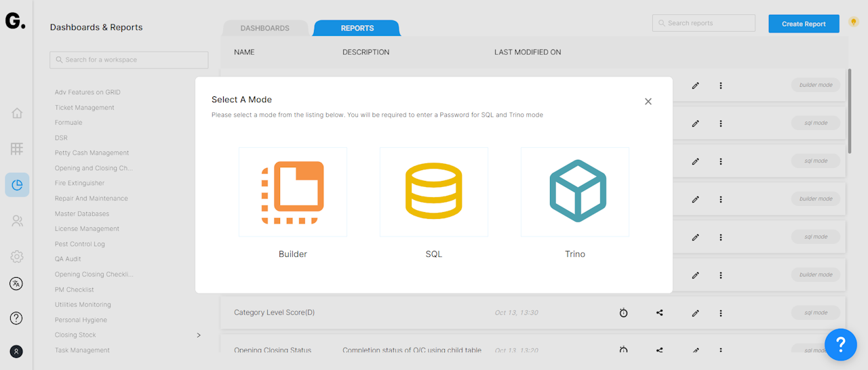Screen dimensions: 868x370
Task: Click the Create Report button
Action: 804,24
